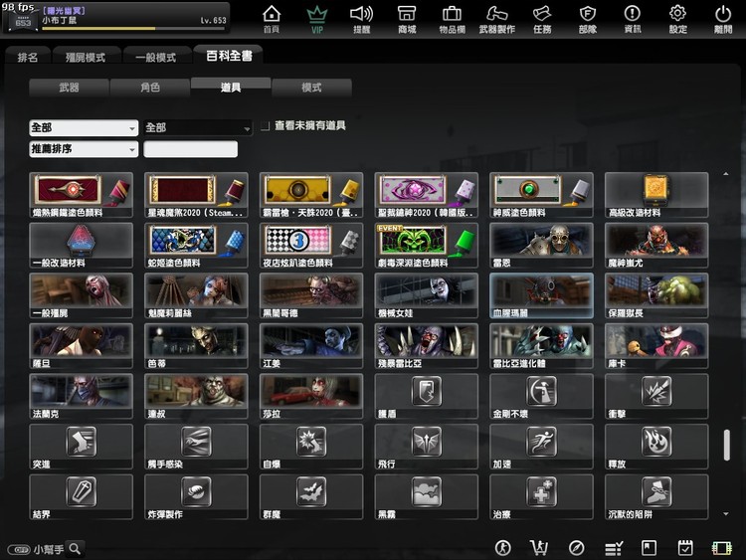Click the item search text field
This screenshot has width=746, height=560.
click(190, 149)
